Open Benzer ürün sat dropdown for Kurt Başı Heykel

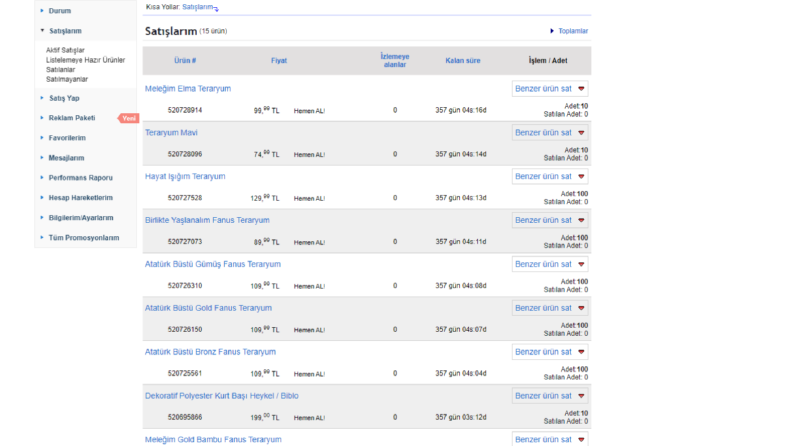pos(550,396)
